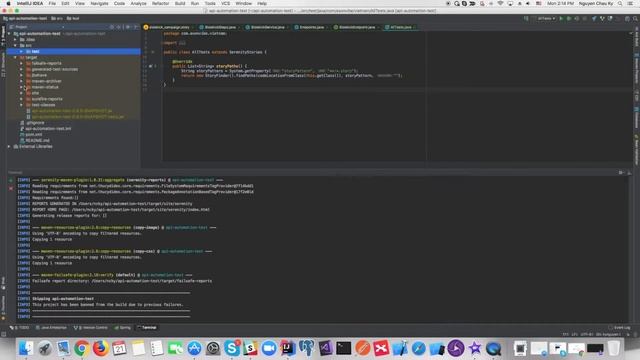The height and width of the screenshot is (360, 640).
Task: Click inside the Java code editor area
Action: click(396, 96)
